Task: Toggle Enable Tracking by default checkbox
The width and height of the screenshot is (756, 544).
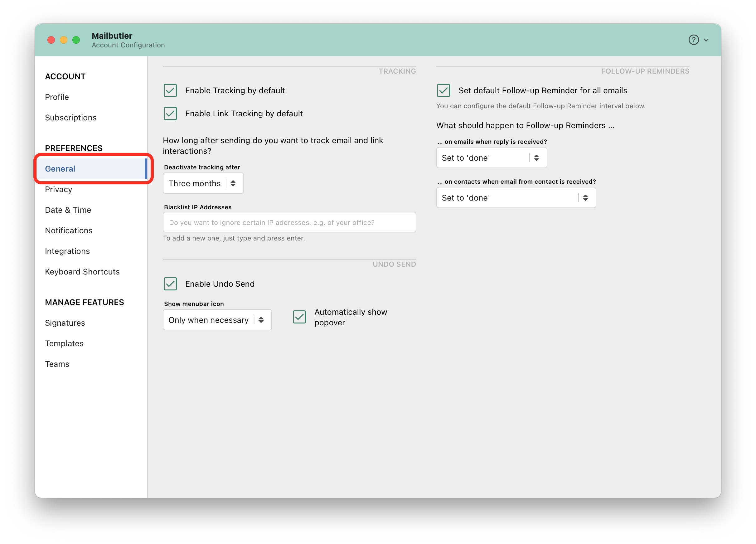Action: click(x=170, y=90)
